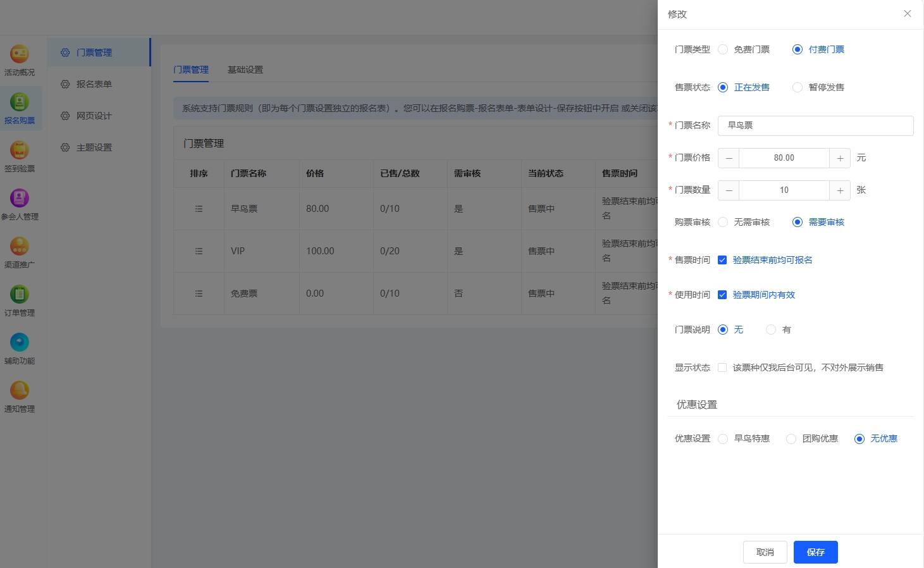Click gear icon beside 门票管理 menu
Screen dimensions: 924x568
pos(65,52)
